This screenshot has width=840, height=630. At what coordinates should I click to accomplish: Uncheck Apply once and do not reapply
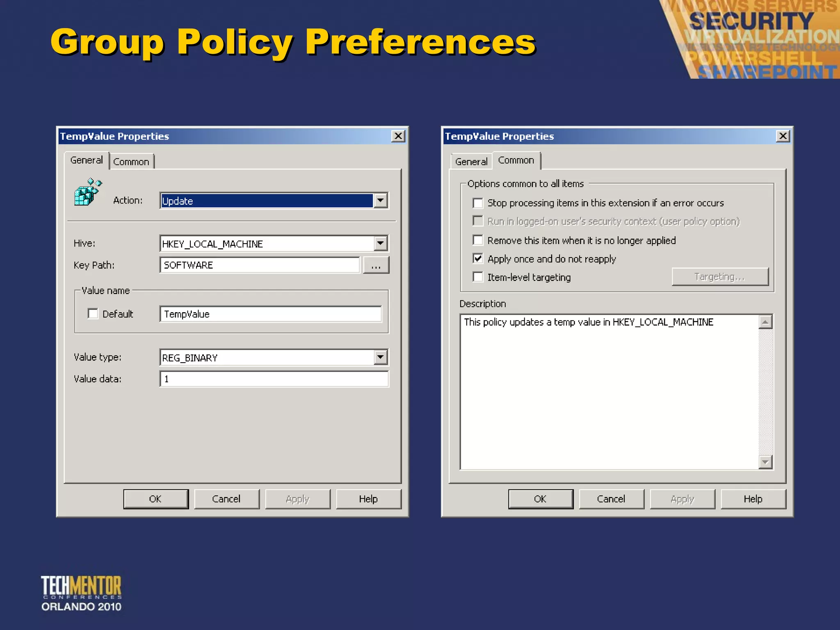click(x=478, y=258)
